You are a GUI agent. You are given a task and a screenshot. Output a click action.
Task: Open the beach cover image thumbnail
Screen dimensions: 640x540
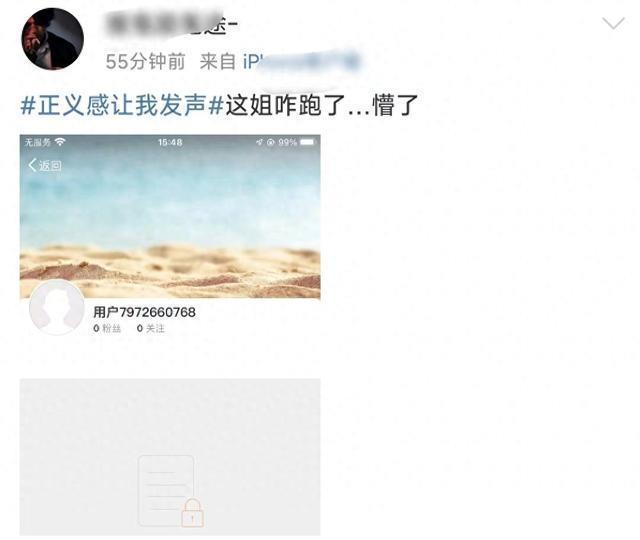(x=170, y=216)
